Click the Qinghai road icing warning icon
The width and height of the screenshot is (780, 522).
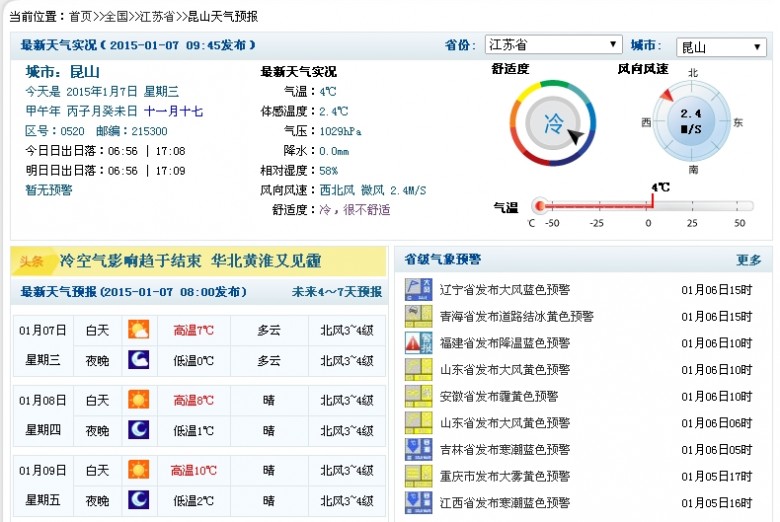pyautogui.click(x=418, y=316)
